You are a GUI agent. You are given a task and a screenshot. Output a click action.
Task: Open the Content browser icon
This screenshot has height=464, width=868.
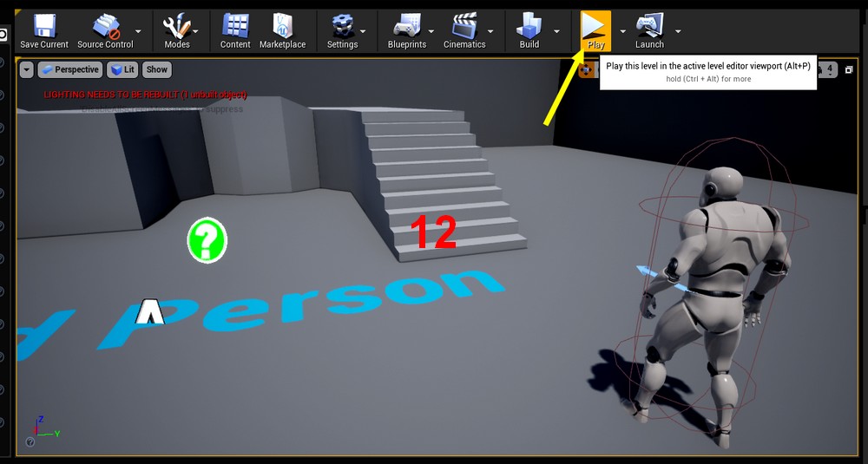(235, 25)
